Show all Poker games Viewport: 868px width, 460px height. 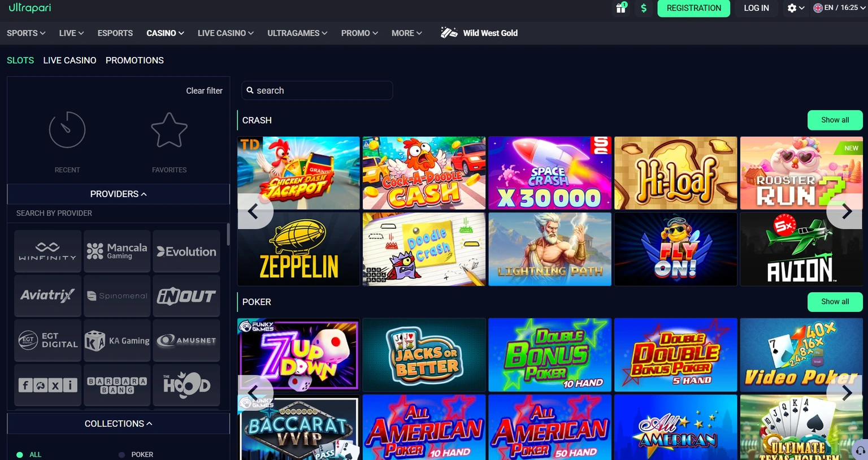(835, 302)
